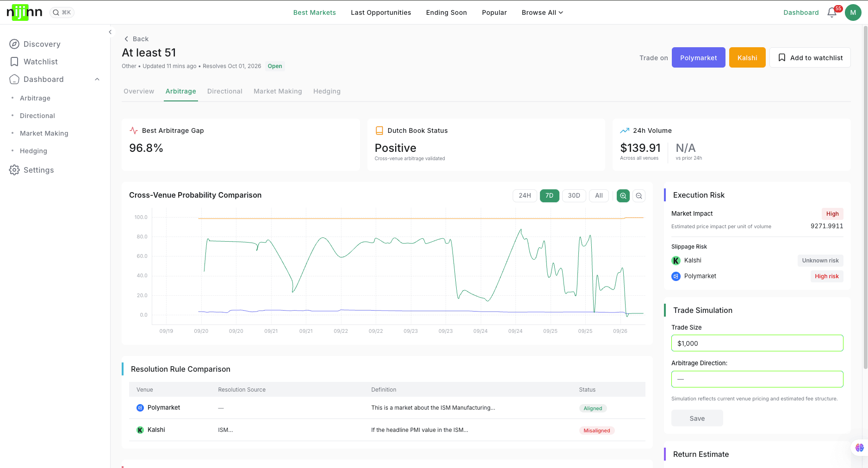Click the Back arrow icon

tap(126, 39)
